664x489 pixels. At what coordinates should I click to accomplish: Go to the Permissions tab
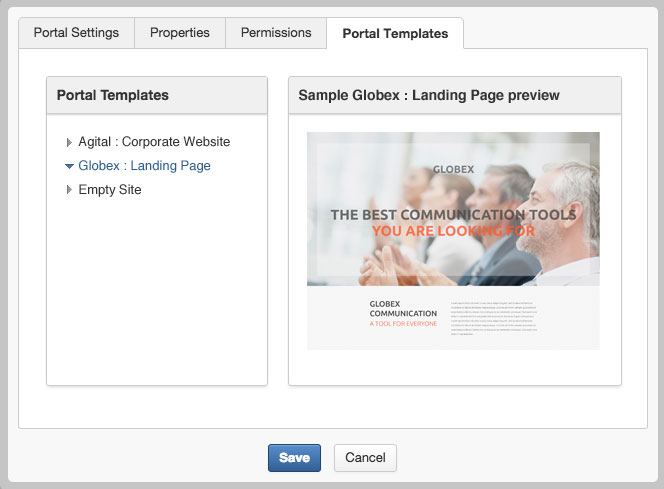tap(276, 33)
